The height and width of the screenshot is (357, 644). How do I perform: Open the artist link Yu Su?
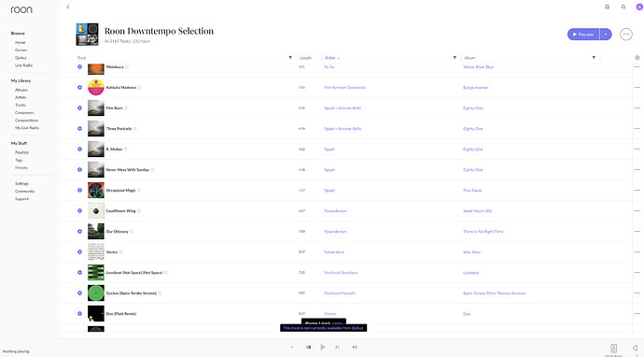[x=329, y=66]
